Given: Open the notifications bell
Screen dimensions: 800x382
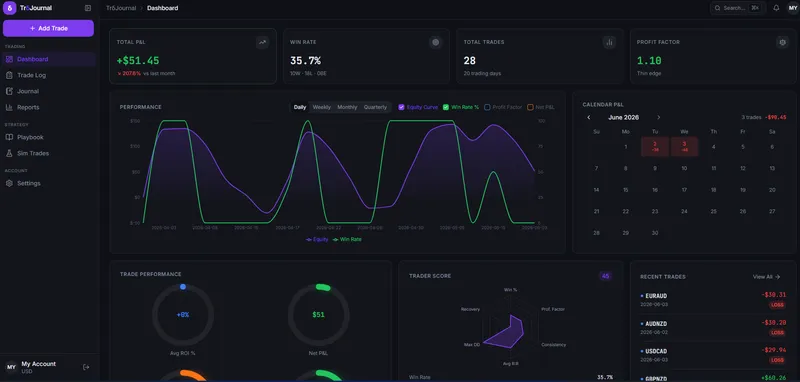Looking at the screenshot, I should tap(776, 8).
